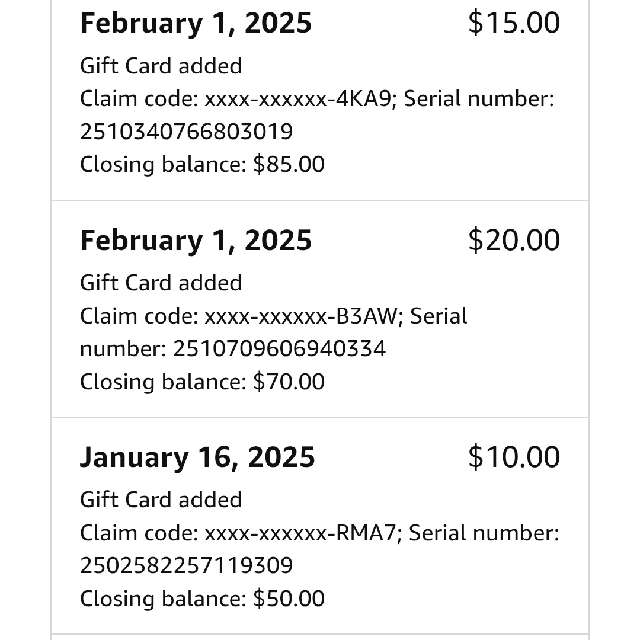Click the $50.00 closing balance line
Image resolution: width=640 pixels, height=640 pixels.
click(x=202, y=599)
